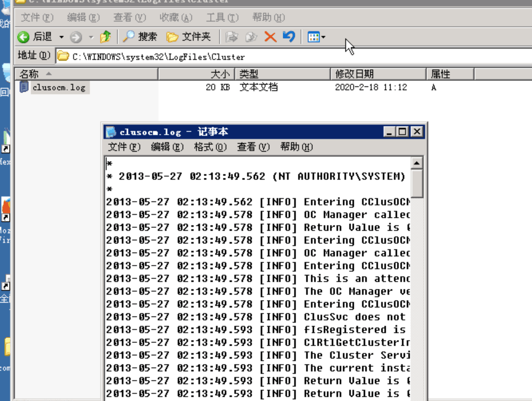Open Explorer 工具(T) menu
Viewport: 532px width, 401px height.
222,18
